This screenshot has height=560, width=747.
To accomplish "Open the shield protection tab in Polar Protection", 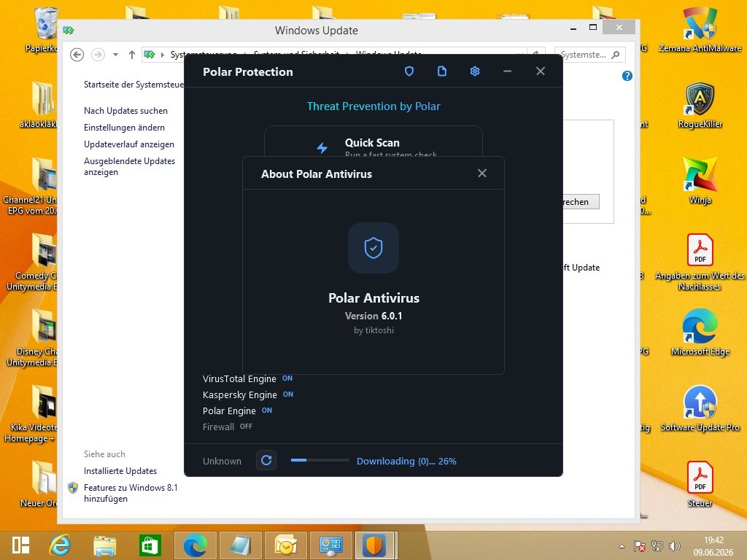I will coord(409,71).
